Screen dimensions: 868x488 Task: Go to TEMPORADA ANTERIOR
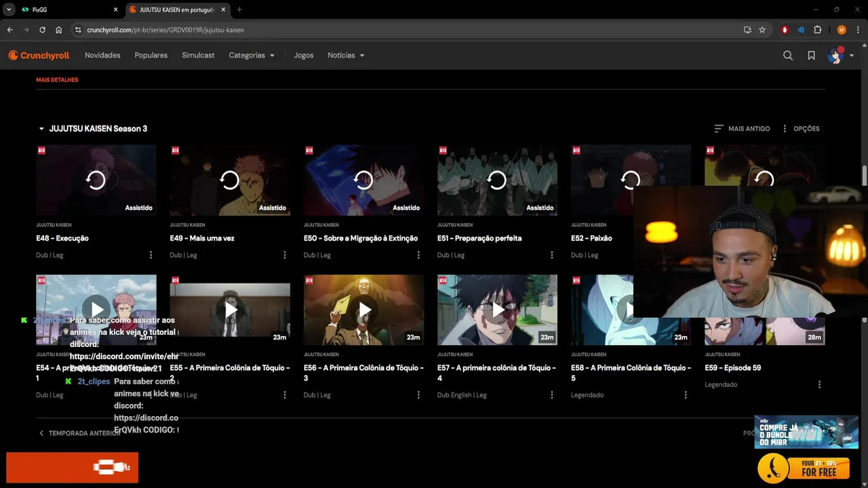(x=79, y=433)
